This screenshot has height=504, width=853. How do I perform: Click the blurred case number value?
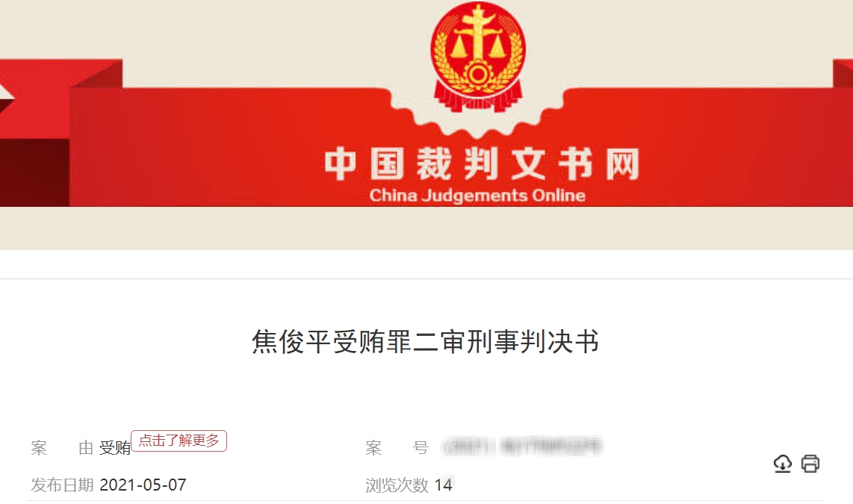[523, 447]
